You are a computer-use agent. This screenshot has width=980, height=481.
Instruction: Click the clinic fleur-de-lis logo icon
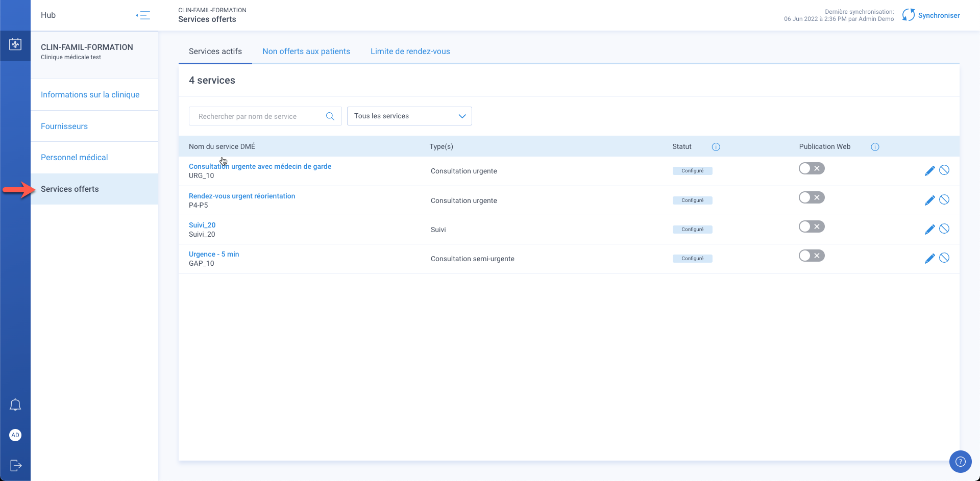tap(15, 44)
